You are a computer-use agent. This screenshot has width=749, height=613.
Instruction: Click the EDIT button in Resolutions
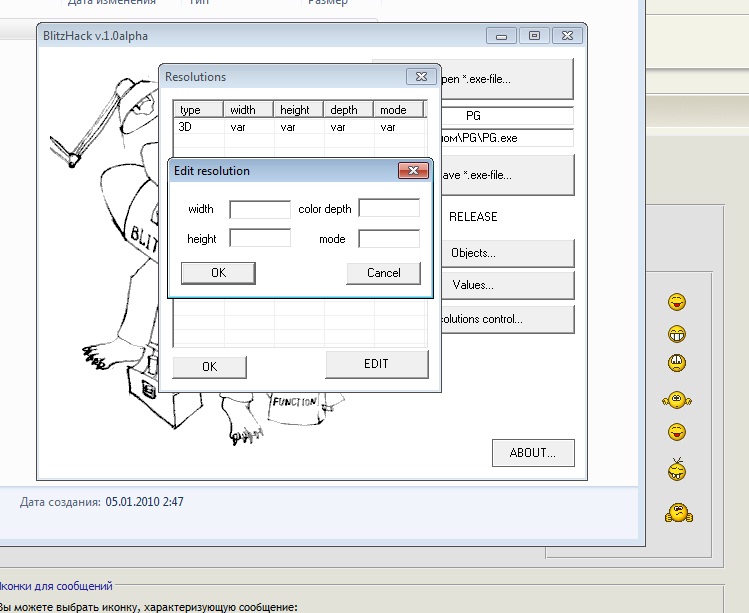(x=376, y=364)
